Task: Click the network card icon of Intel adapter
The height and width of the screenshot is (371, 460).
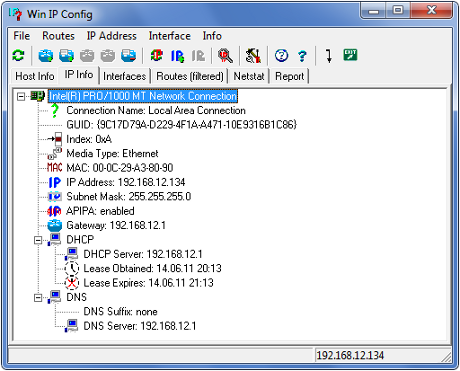Action: pyautogui.click(x=38, y=96)
